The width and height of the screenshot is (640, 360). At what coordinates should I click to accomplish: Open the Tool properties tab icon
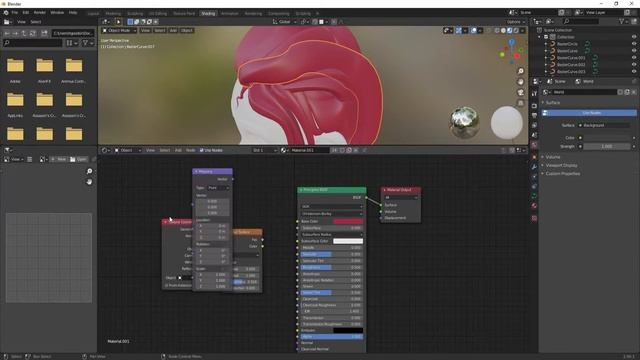pyautogui.click(x=534, y=94)
